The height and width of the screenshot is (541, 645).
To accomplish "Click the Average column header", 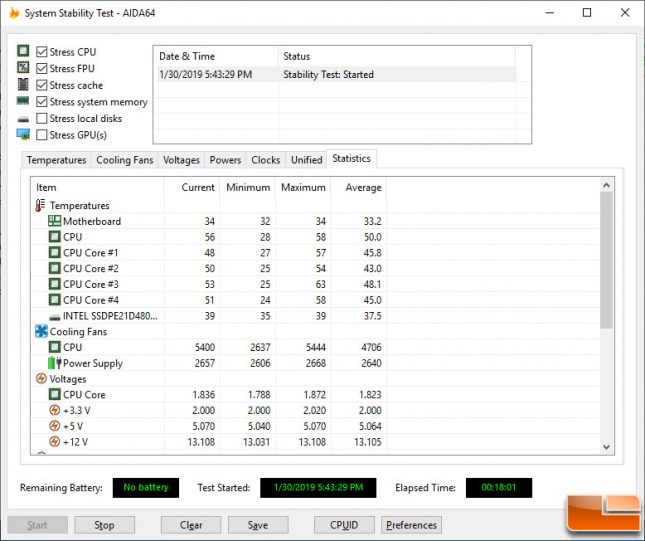I will point(358,188).
